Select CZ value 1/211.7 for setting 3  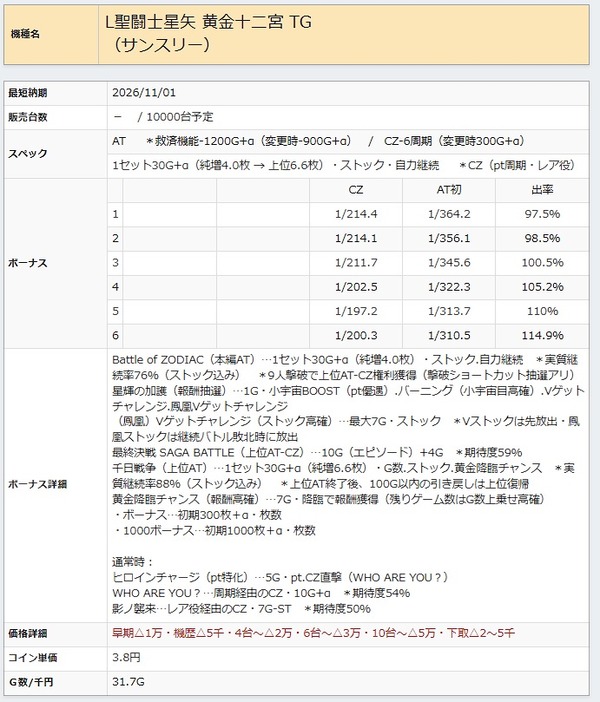[356, 262]
